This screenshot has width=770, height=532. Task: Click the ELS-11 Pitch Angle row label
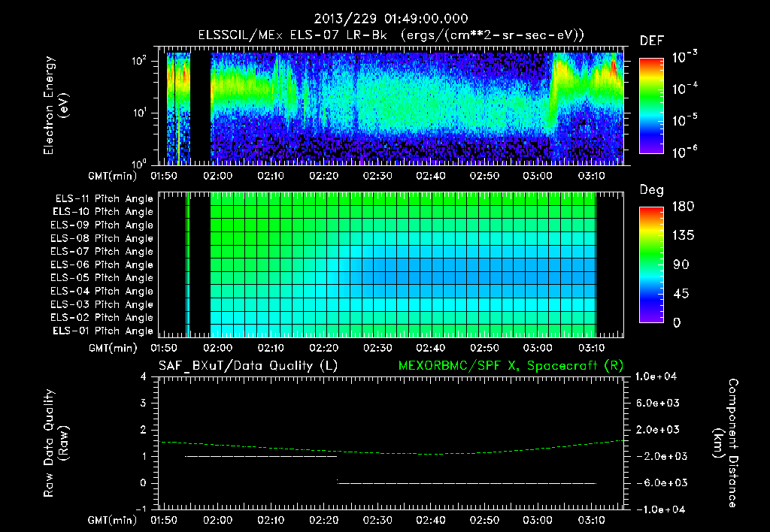(104, 199)
